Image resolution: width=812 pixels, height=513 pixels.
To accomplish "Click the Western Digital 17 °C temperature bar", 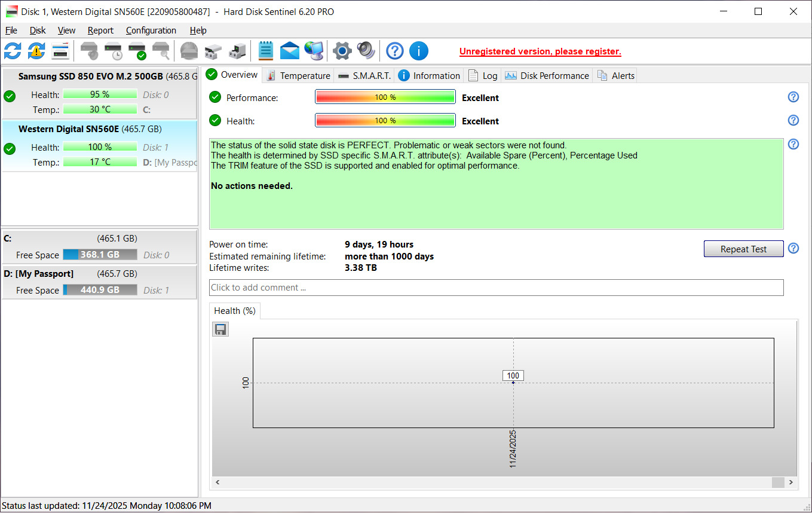I will (x=100, y=162).
